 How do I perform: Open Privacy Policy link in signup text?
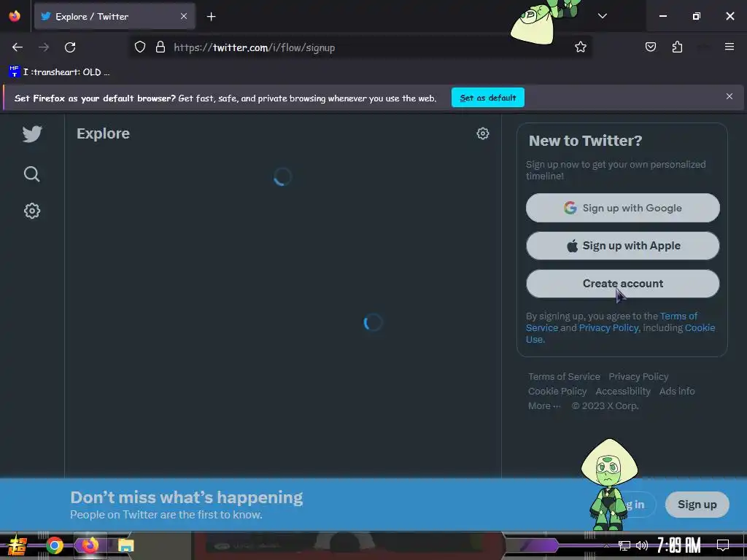point(608,328)
